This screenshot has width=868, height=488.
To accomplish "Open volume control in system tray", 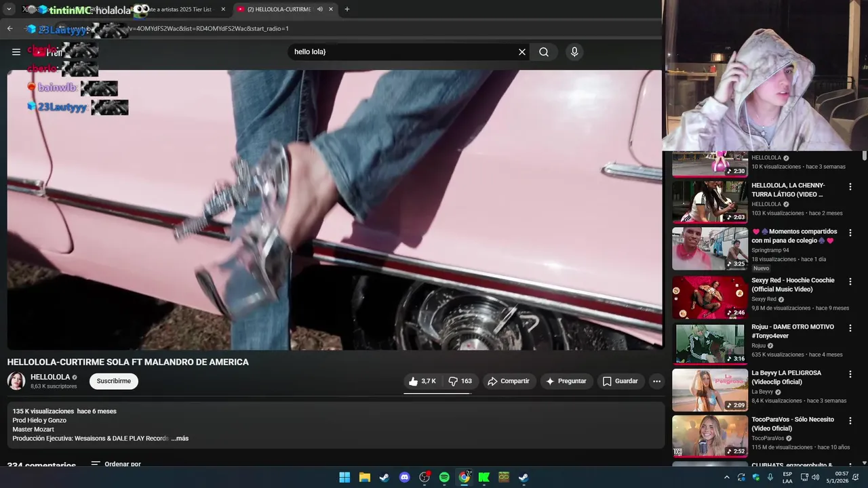I will [816, 477].
